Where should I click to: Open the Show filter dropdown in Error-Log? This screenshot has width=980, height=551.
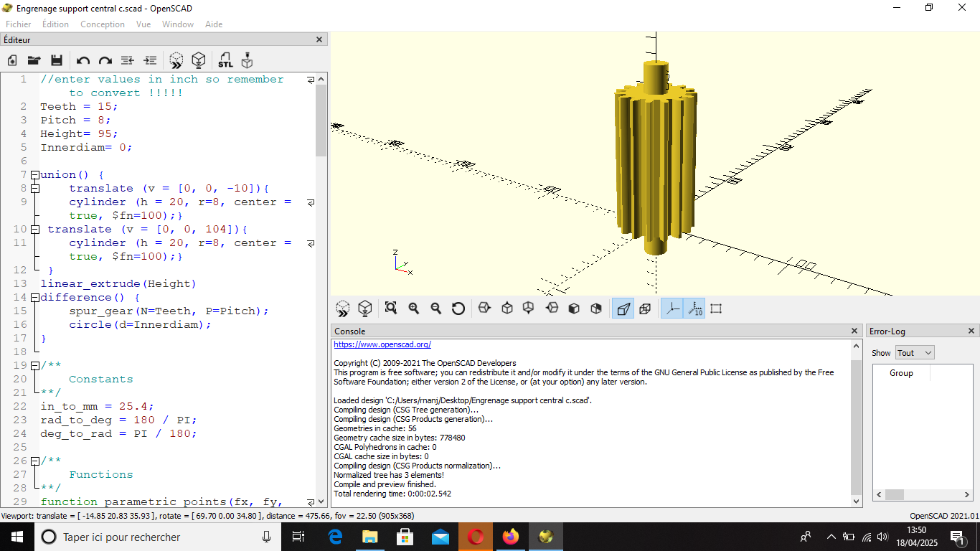pos(915,353)
